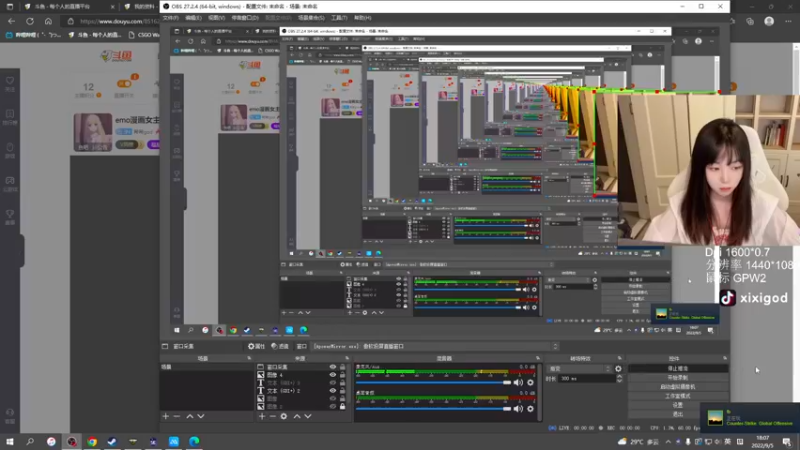Move selected source up in Sources list

tap(296, 416)
